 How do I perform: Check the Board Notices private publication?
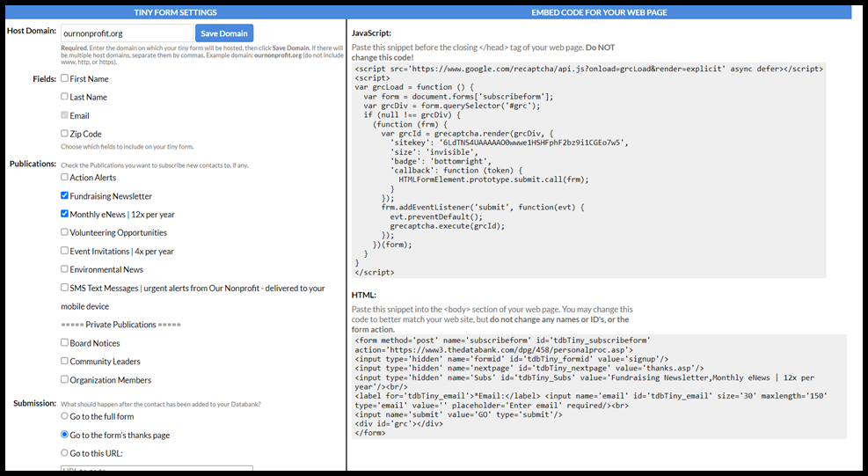click(x=65, y=342)
